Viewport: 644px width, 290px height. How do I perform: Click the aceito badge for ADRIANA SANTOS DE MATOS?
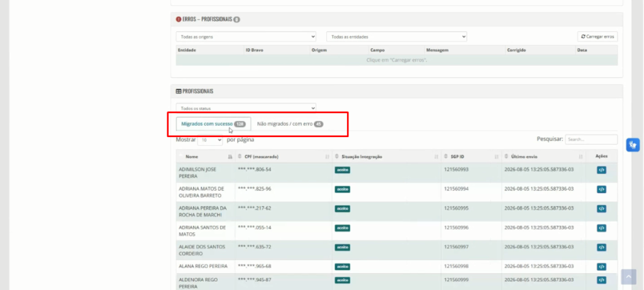(x=342, y=228)
